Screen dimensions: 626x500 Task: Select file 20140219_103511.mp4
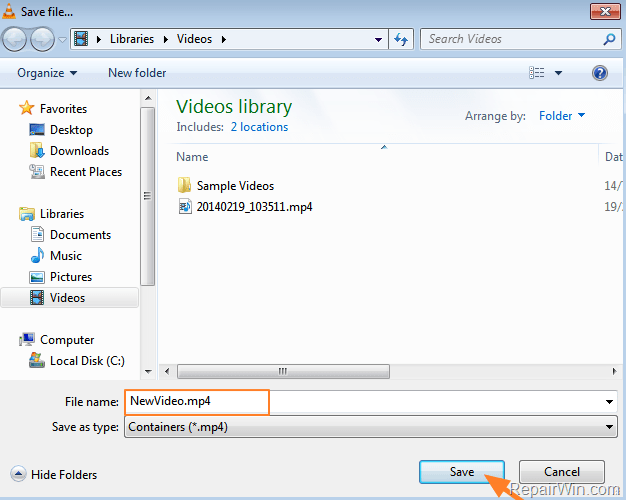(254, 207)
